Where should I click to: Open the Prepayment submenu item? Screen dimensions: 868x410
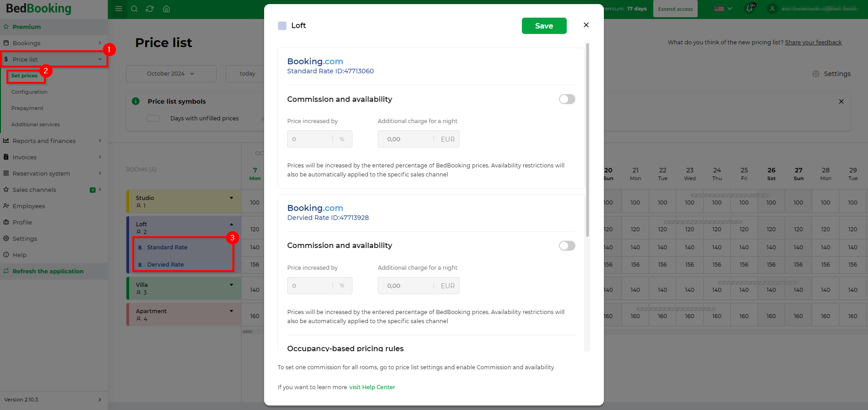pyautogui.click(x=27, y=108)
